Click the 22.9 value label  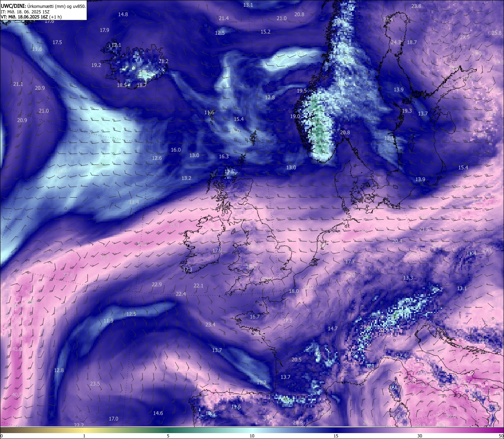click(157, 285)
